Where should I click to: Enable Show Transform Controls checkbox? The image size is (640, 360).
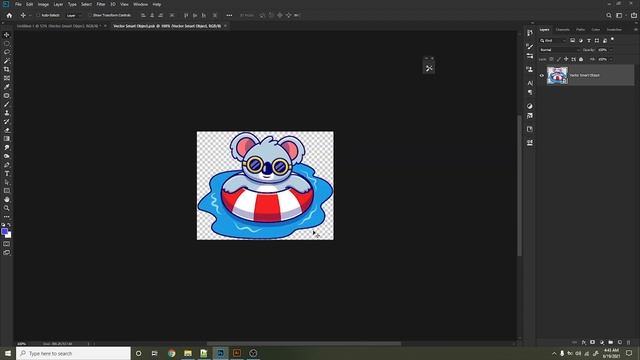(90, 16)
